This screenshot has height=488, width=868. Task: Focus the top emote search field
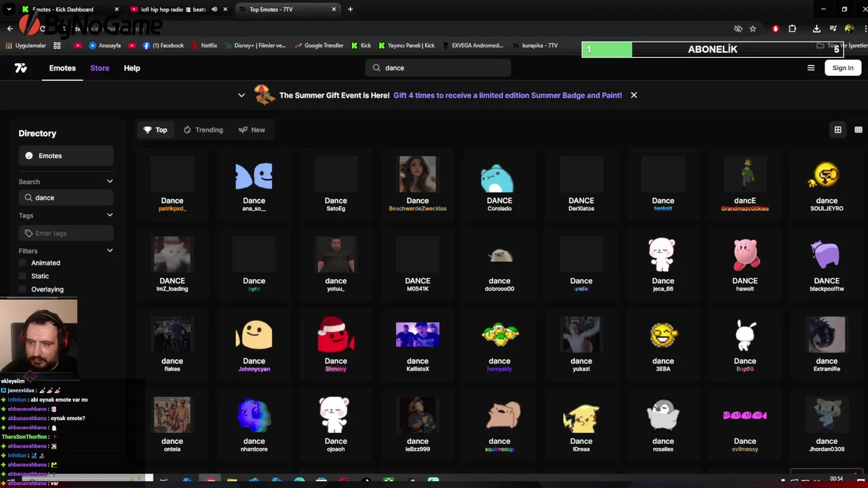(438, 68)
